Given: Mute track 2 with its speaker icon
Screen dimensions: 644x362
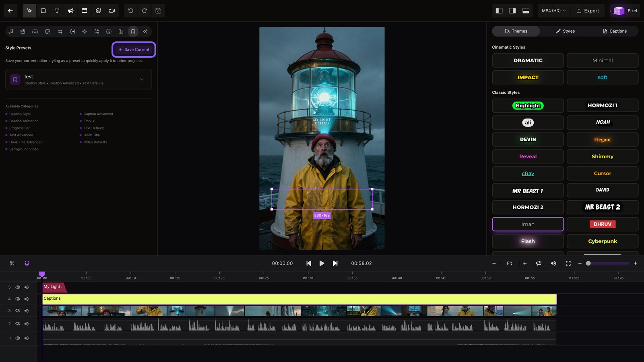Looking at the screenshot, I should pos(27,324).
